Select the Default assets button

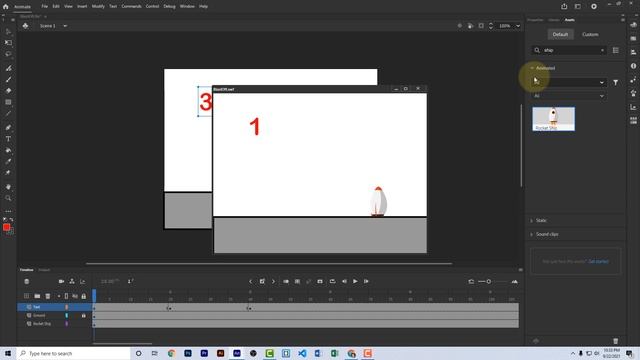pos(560,35)
